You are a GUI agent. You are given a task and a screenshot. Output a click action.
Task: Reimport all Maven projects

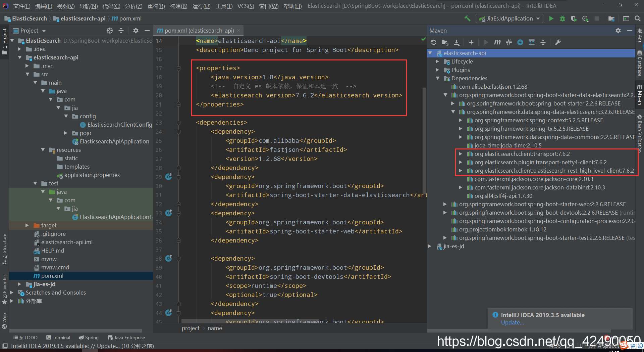pos(434,42)
